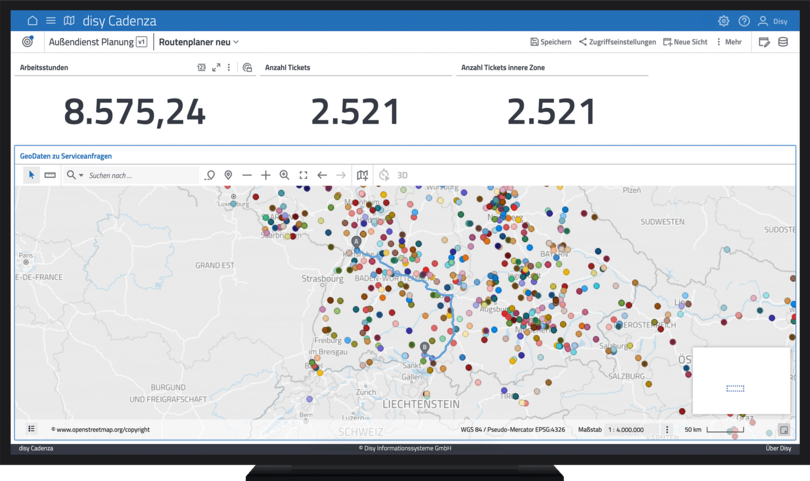Image resolution: width=810 pixels, height=481 pixels.
Task: Toggle the 3D map view
Action: point(402,175)
